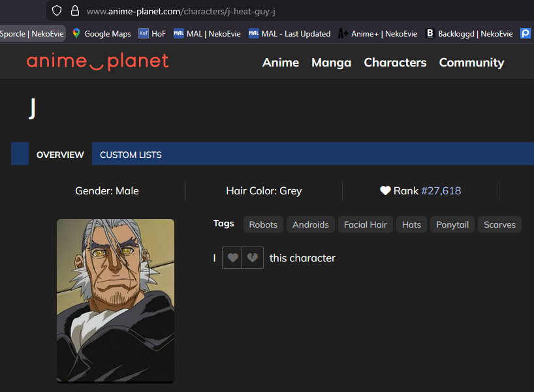
Task: Open the Anime+ | NekoEvie bookmark
Action: click(x=378, y=34)
